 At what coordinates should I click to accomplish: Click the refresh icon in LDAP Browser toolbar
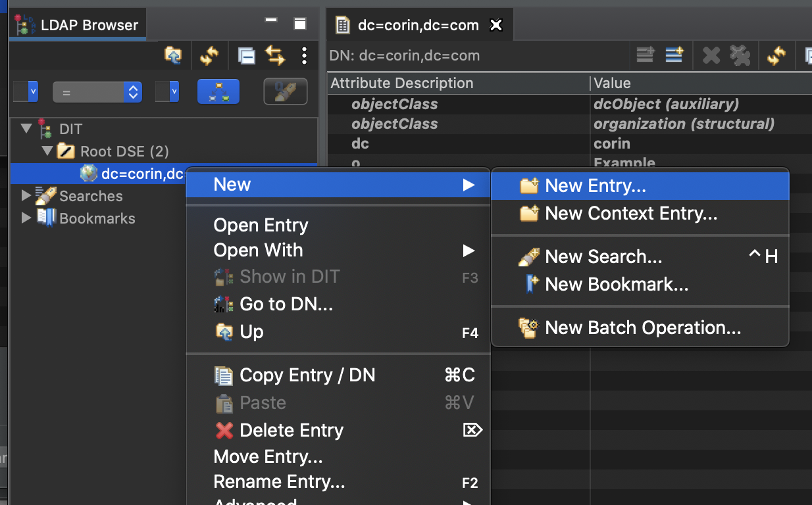pyautogui.click(x=209, y=56)
